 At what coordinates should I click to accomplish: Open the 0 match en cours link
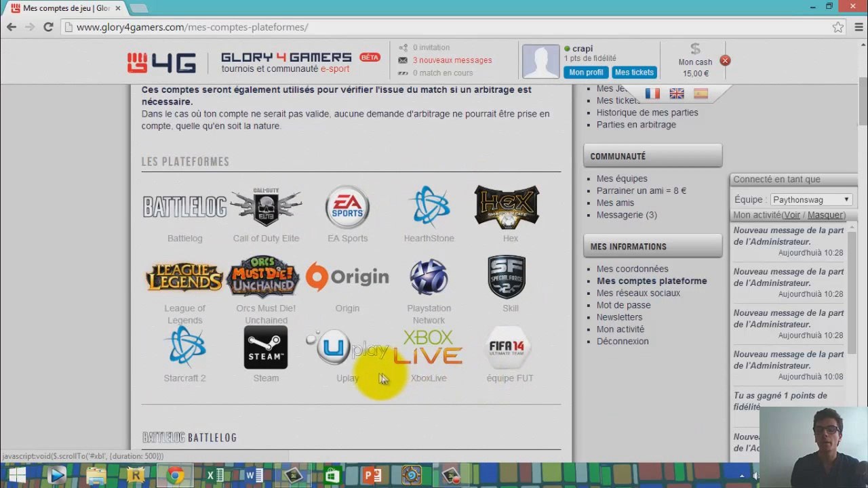443,73
